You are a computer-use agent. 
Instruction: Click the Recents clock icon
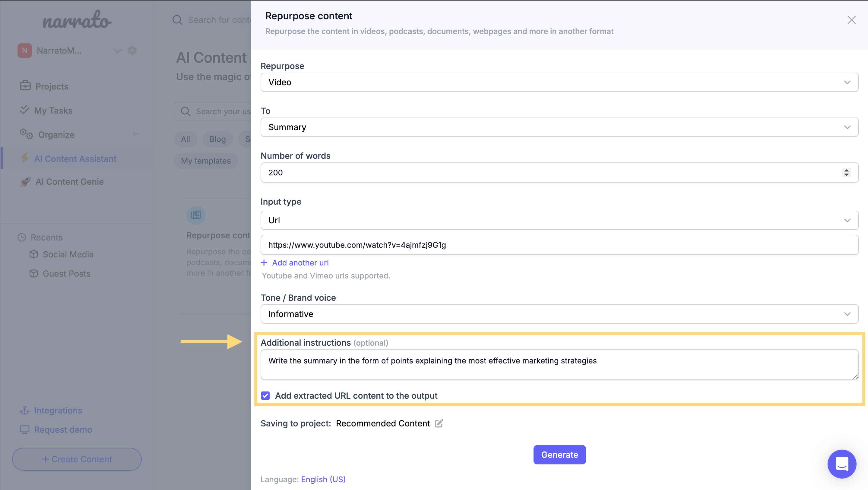coord(22,237)
